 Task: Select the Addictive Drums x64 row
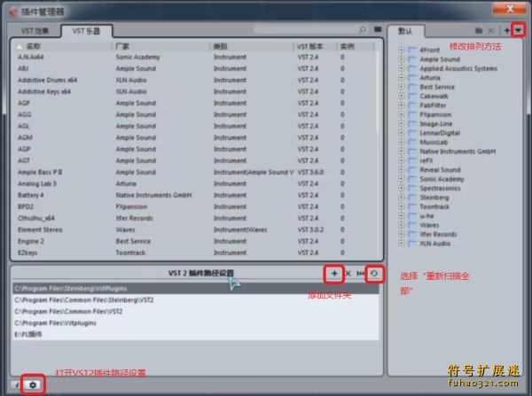click(195, 80)
